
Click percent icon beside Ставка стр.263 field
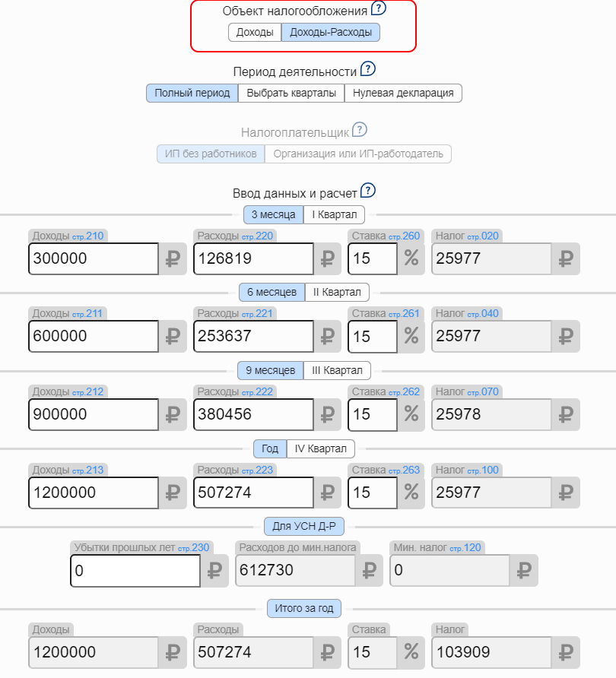[x=411, y=493]
